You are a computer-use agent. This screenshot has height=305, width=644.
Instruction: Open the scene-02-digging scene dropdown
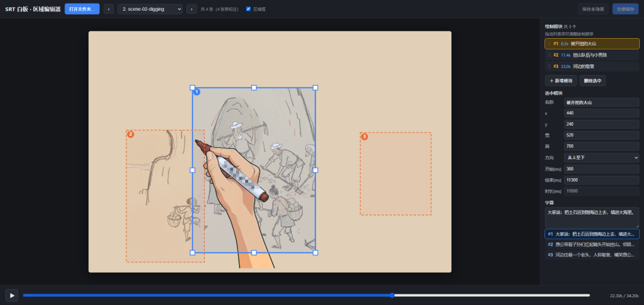tap(150, 9)
